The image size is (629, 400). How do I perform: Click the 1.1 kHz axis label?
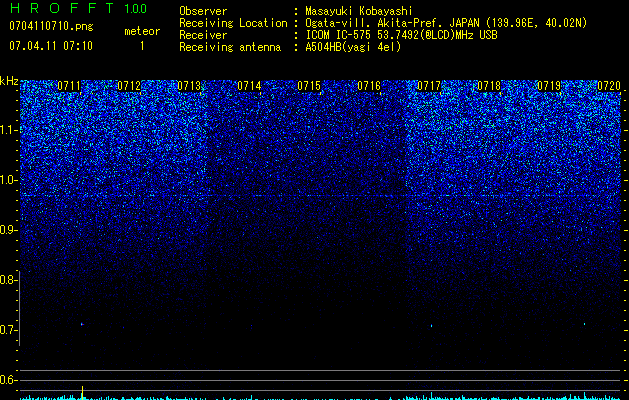8,130
